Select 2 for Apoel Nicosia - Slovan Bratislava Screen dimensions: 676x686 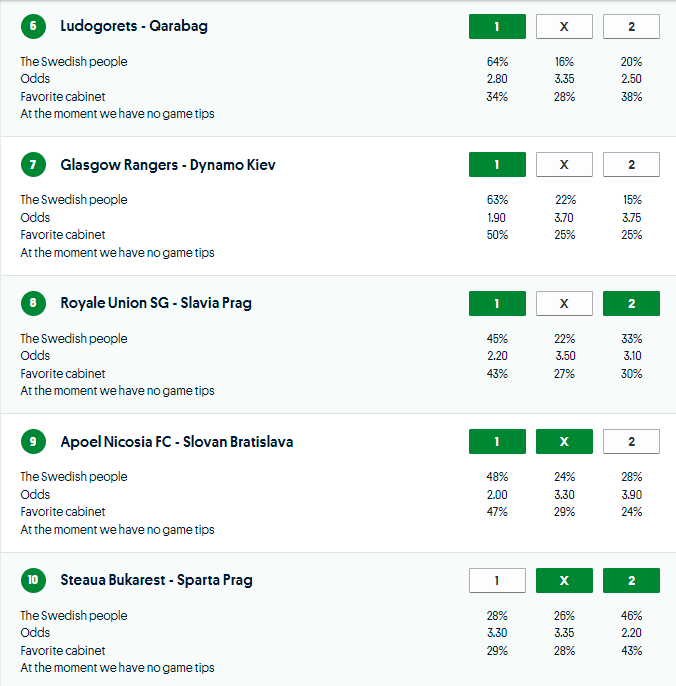[631, 442]
